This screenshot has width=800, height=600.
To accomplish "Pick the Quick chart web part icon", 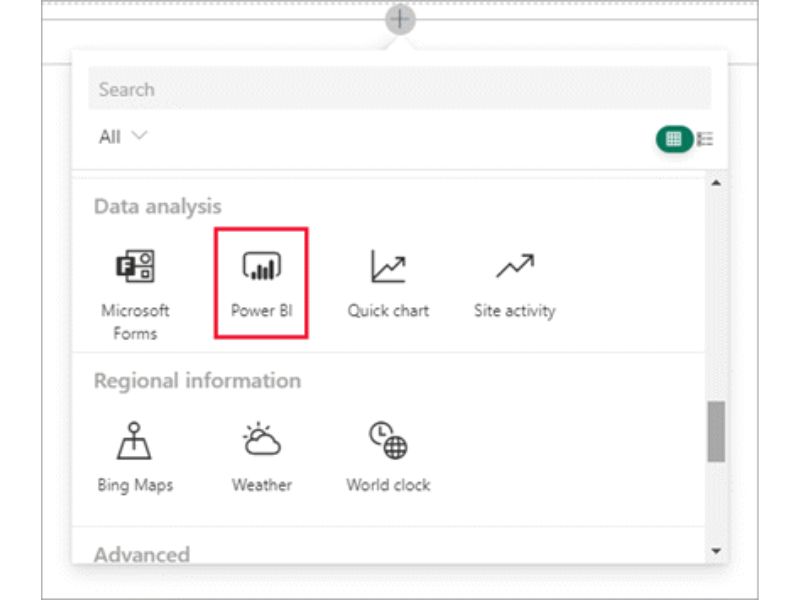I will click(x=388, y=267).
